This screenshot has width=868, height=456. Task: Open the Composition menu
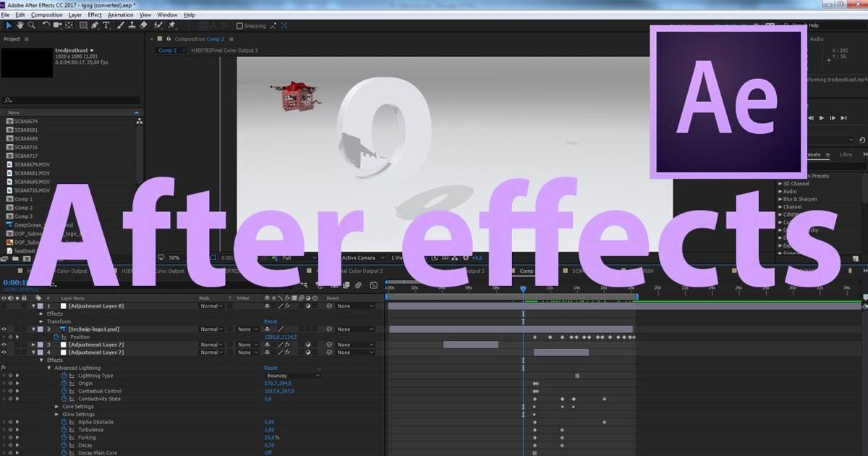[47, 14]
